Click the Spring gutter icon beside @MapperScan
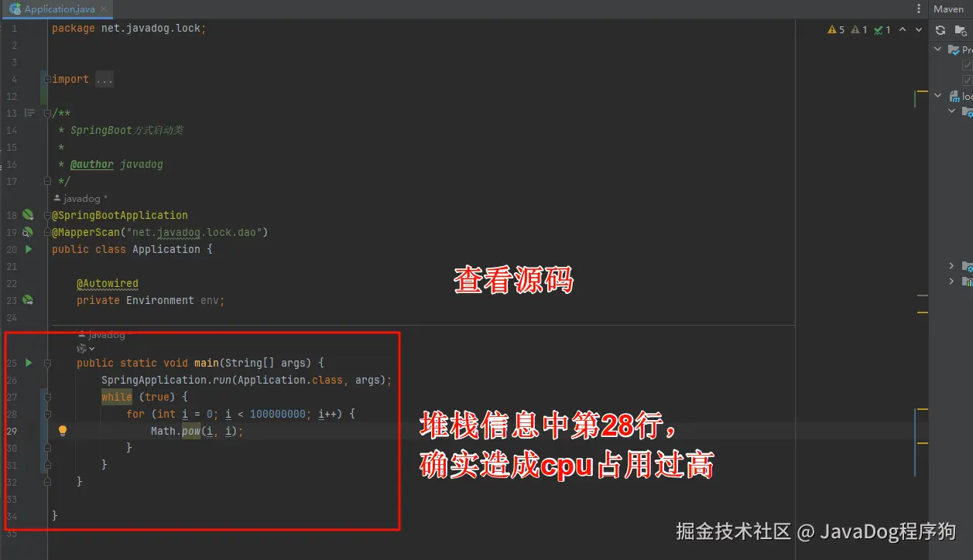This screenshot has width=973, height=560. tap(28, 232)
